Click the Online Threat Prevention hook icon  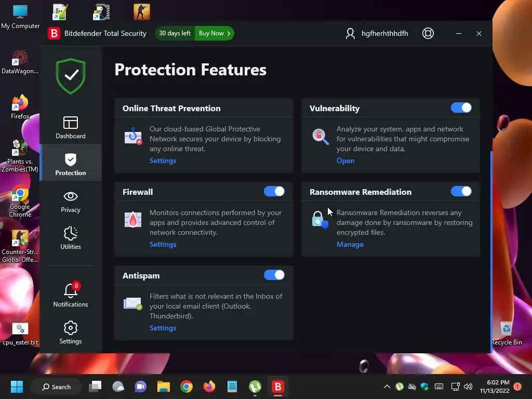(x=133, y=136)
